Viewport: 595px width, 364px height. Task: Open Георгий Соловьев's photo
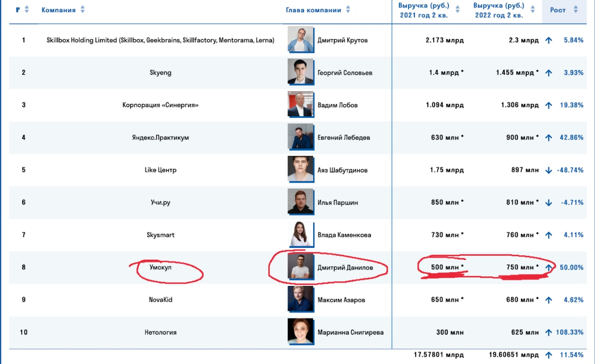point(300,71)
